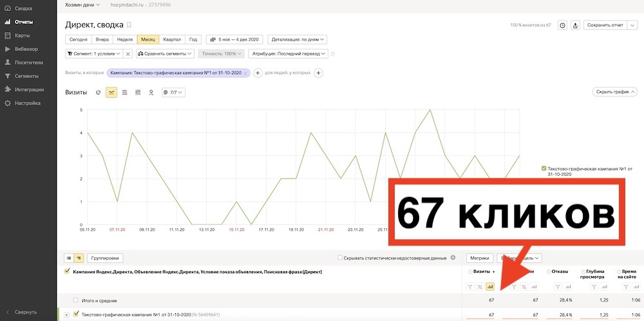The height and width of the screenshot is (321, 644).
Task: Toggle the Итого и средние checkbox
Action: [75, 300]
